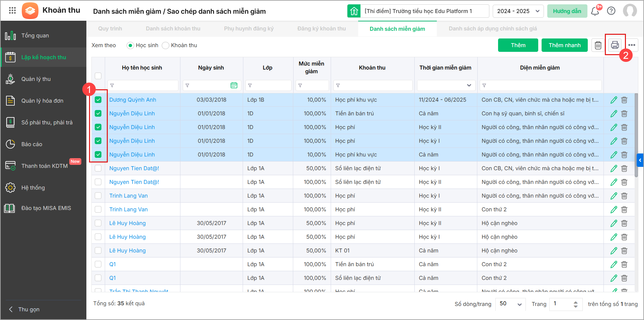644x320 pixels.
Task: Select the Khoản thu radio button
Action: (x=165, y=45)
